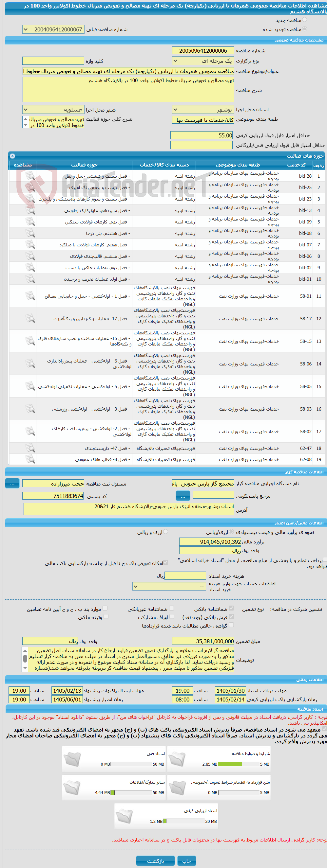
Task: Click کدخدمت column header
Action: point(296,165)
